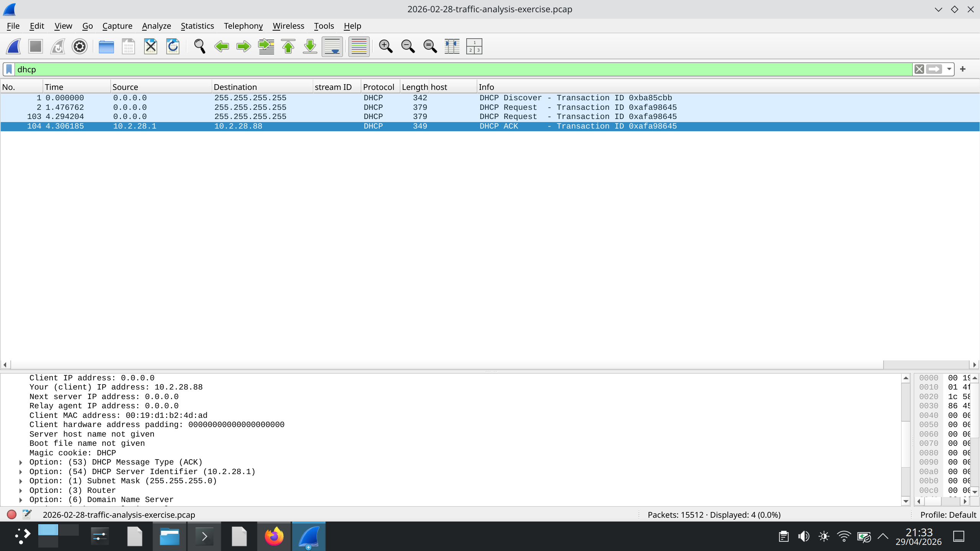Go forward in packet history

(x=243, y=47)
